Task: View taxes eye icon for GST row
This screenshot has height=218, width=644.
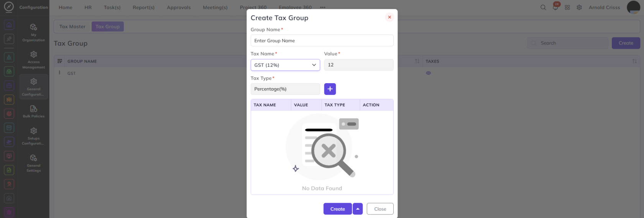Action: [428, 73]
